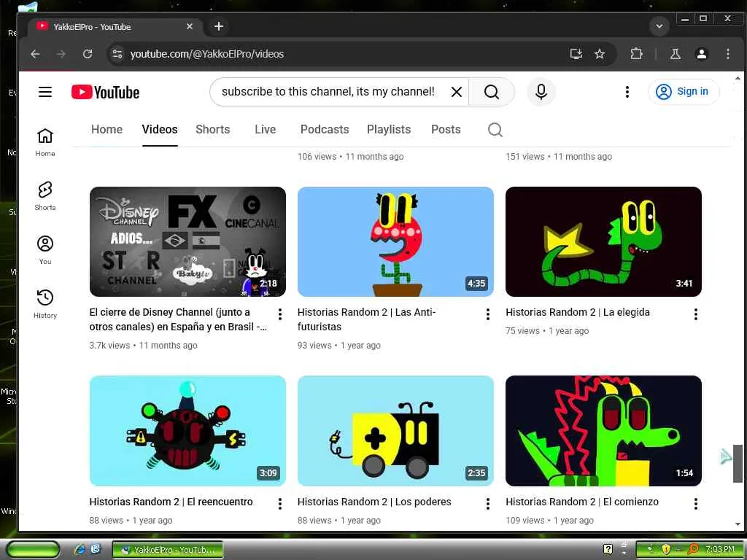Switch to the channel Home tab
The image size is (747, 560).
(107, 130)
